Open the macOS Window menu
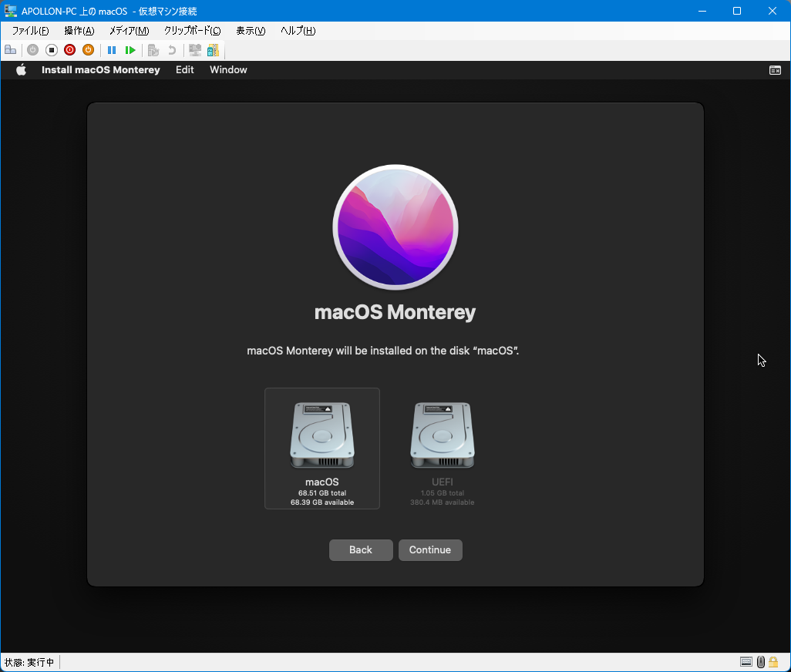 228,69
